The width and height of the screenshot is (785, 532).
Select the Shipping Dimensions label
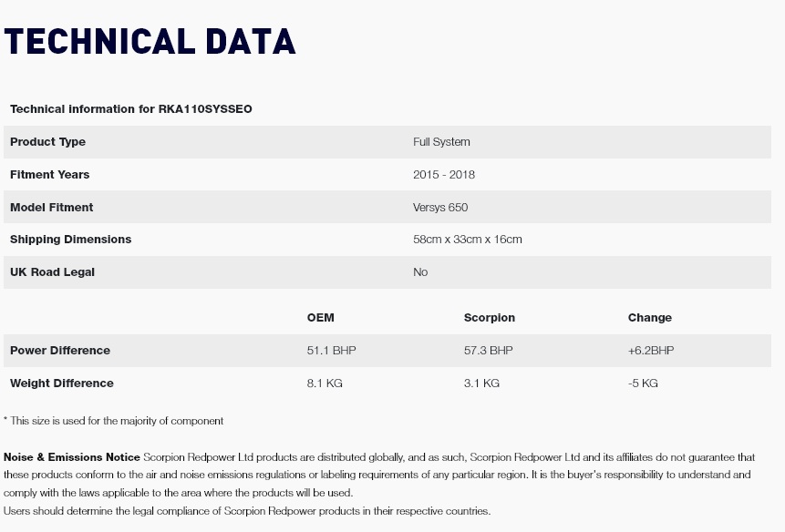tap(70, 240)
